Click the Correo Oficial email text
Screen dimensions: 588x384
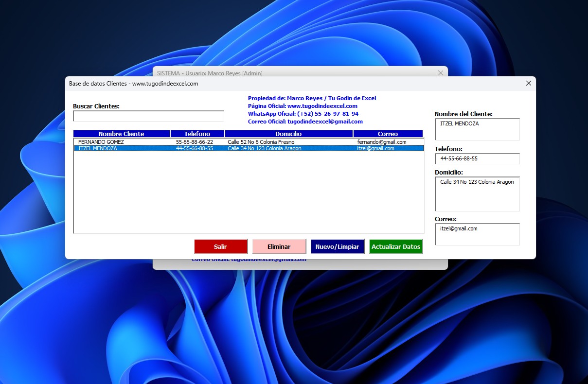pyautogui.click(x=305, y=122)
